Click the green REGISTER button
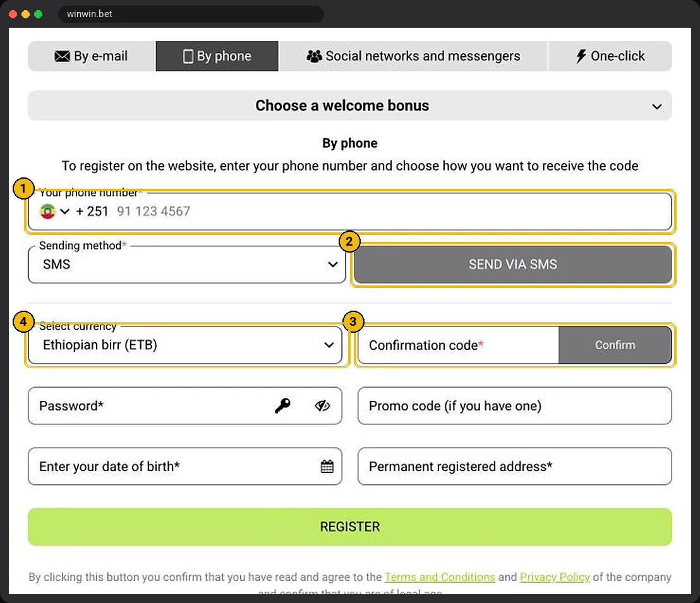700x603 pixels. pyautogui.click(x=350, y=527)
